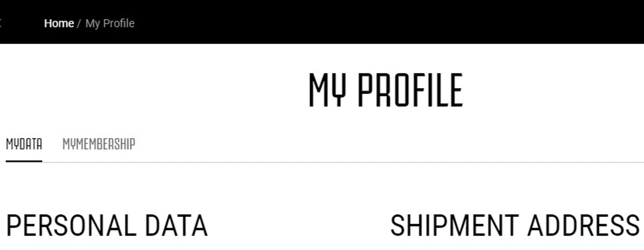Select the SHIPMENT ADDRESS section heading
Viewport: 644px width, 250px height.
click(x=515, y=225)
